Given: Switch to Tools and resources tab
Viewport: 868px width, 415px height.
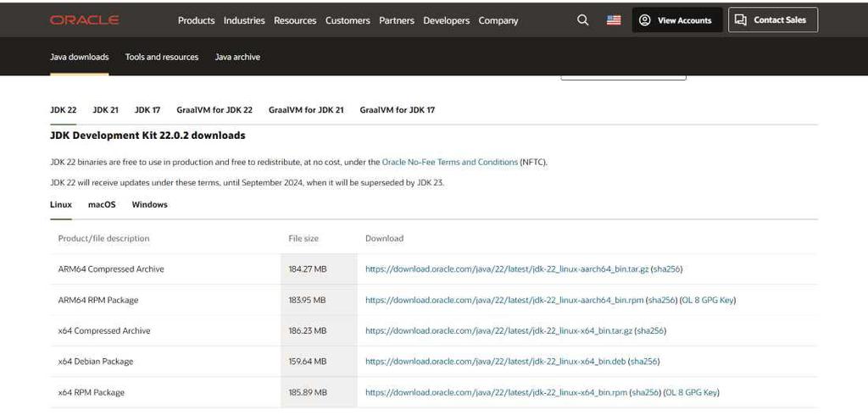Looking at the screenshot, I should pyautogui.click(x=162, y=57).
